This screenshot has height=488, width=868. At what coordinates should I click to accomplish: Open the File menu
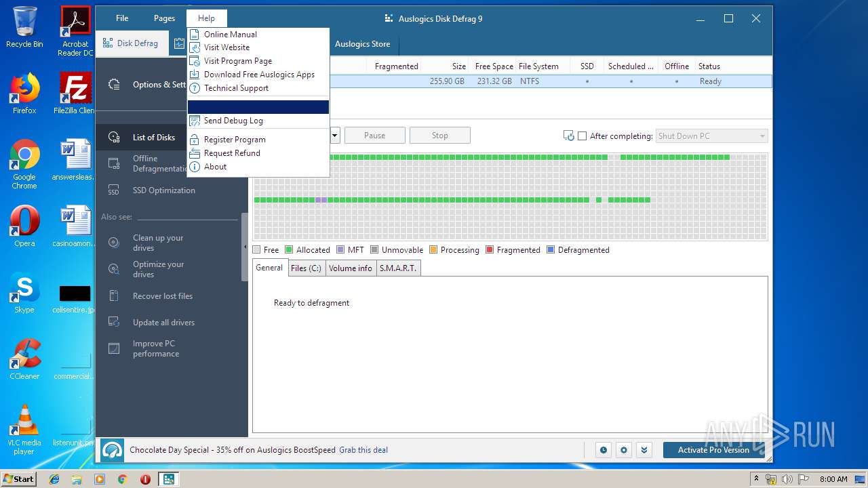[122, 18]
